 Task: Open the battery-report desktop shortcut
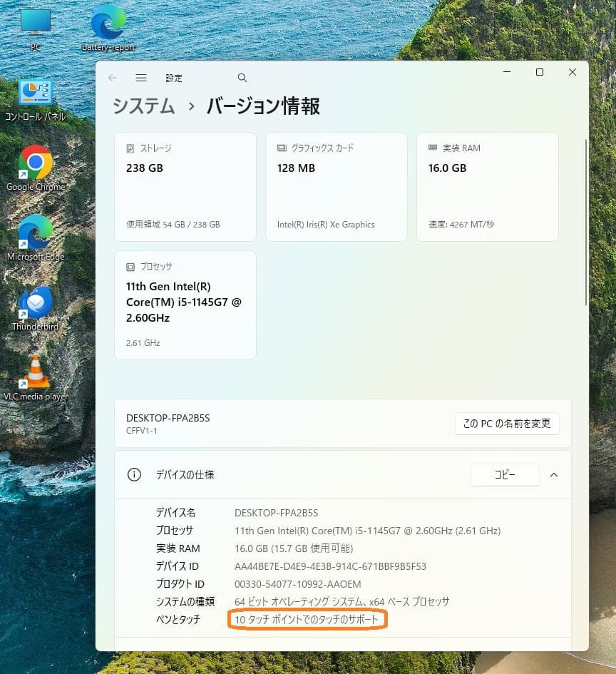tap(107, 21)
